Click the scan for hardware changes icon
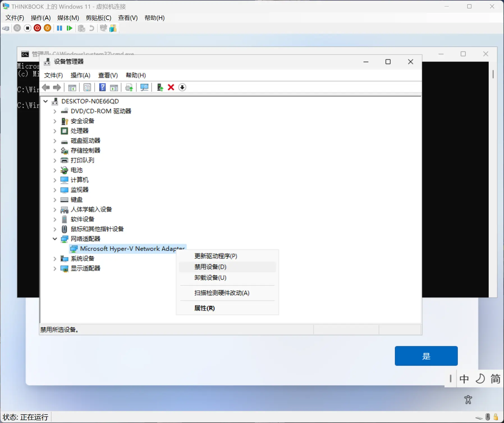Image resolution: width=504 pixels, height=423 pixels. point(144,87)
